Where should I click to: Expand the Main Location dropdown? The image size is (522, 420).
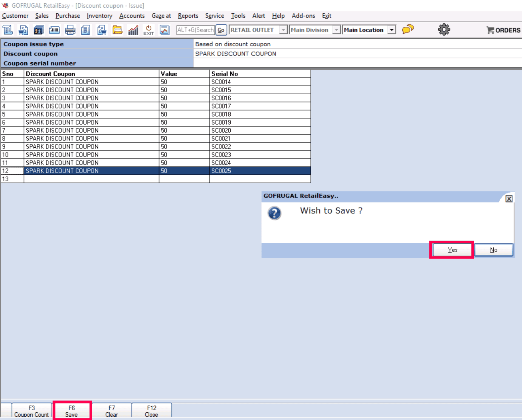pyautogui.click(x=391, y=30)
